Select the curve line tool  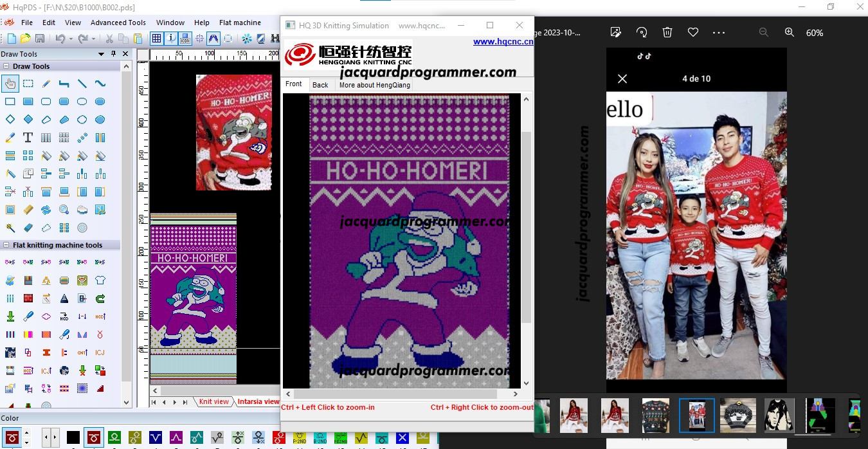[x=100, y=84]
